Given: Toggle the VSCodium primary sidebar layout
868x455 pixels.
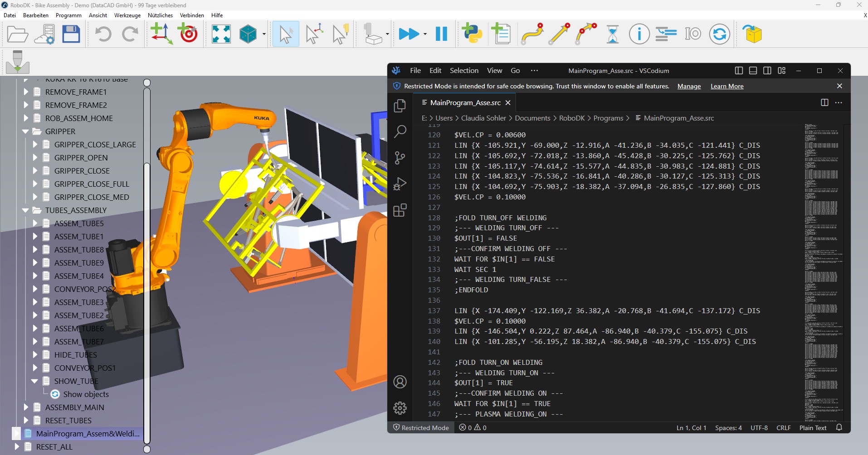Looking at the screenshot, I should (739, 71).
